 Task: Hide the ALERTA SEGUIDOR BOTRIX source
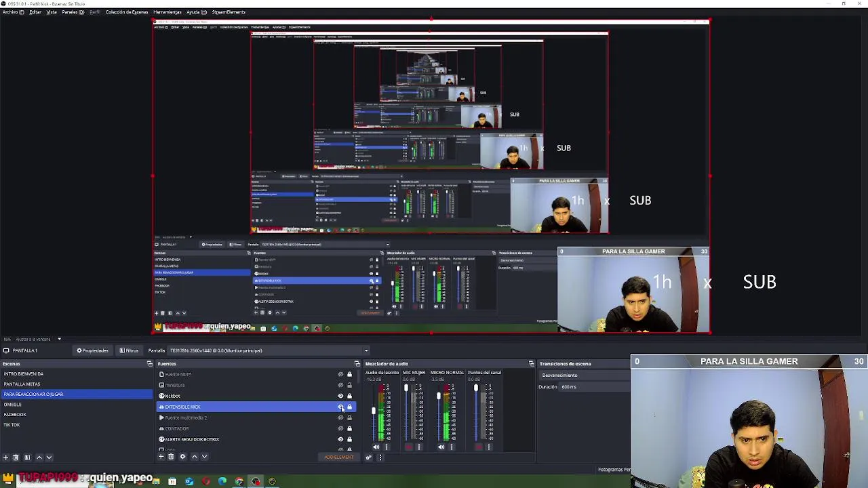(340, 439)
